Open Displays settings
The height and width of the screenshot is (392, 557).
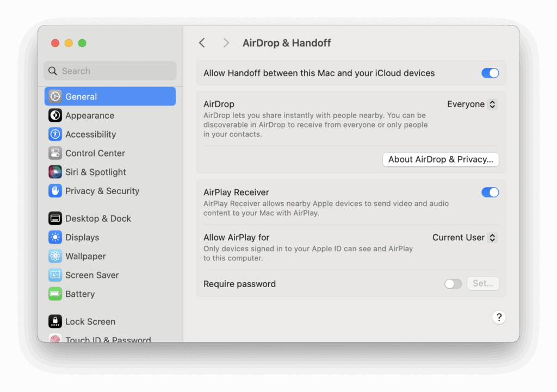click(55, 237)
